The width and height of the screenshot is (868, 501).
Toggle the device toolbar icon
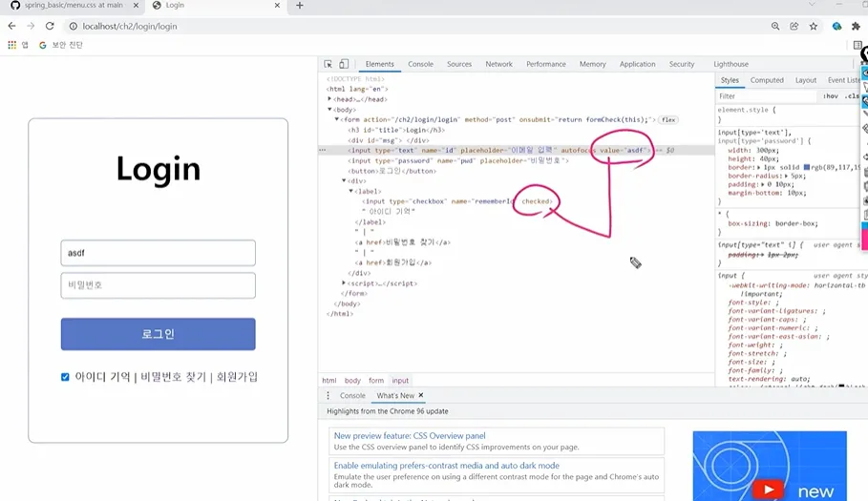[344, 64]
